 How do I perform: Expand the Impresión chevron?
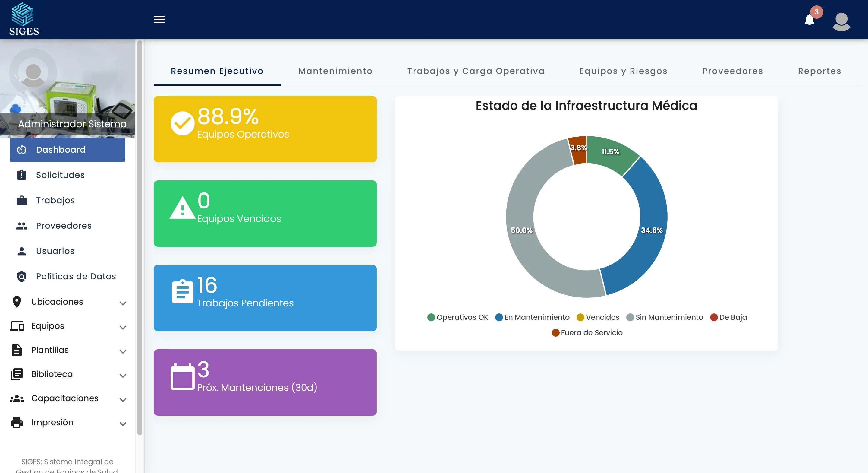(123, 424)
